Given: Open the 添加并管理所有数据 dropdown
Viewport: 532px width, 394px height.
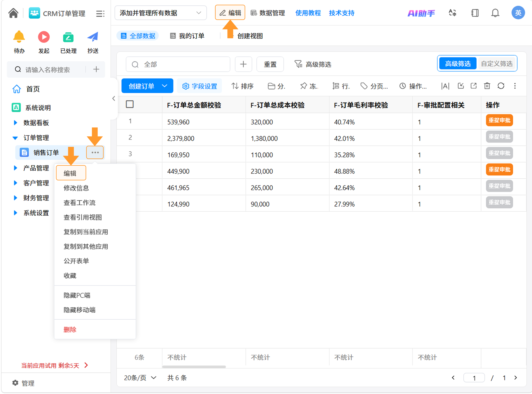Looking at the screenshot, I should [160, 13].
